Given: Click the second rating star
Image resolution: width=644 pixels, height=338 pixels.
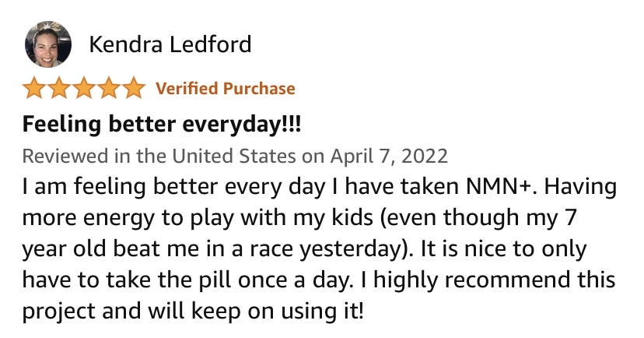Looking at the screenshot, I should point(59,88).
